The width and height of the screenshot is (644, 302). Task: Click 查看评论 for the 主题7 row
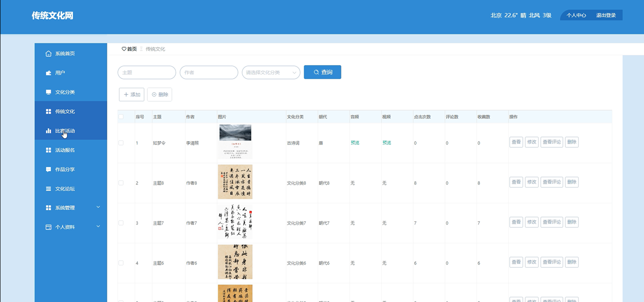click(552, 222)
